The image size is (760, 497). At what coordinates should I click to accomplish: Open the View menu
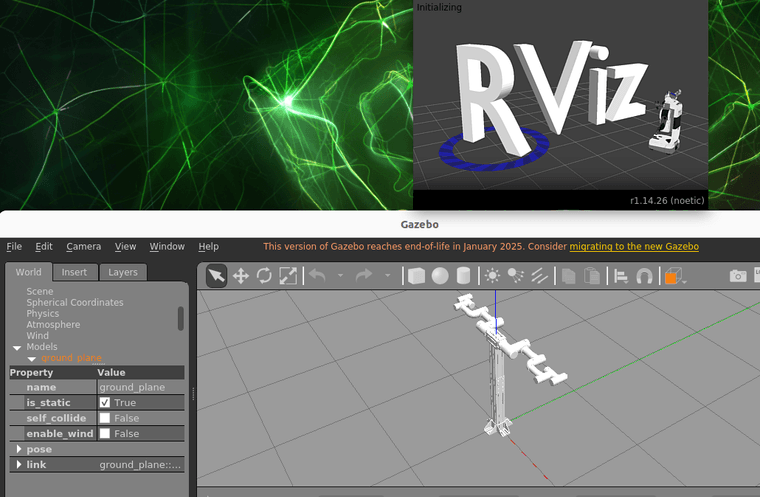125,246
